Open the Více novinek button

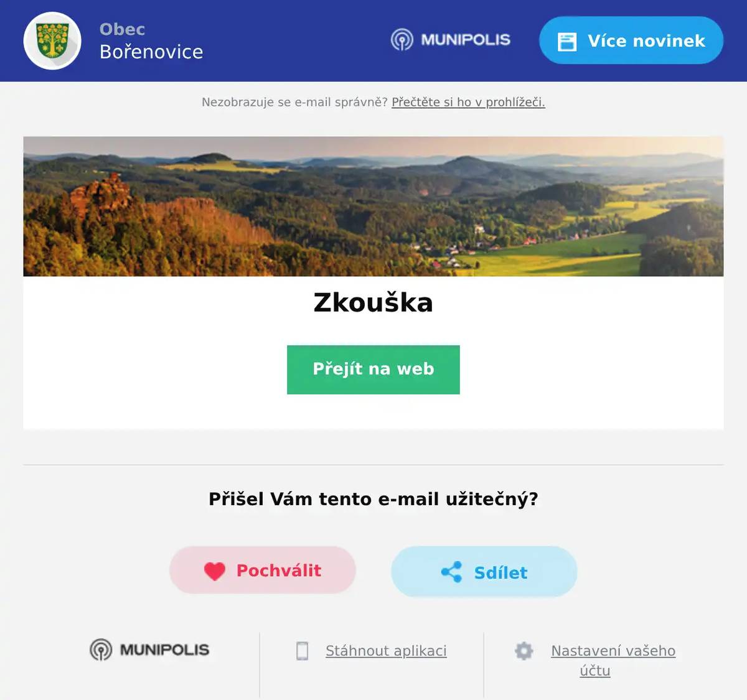coord(631,40)
